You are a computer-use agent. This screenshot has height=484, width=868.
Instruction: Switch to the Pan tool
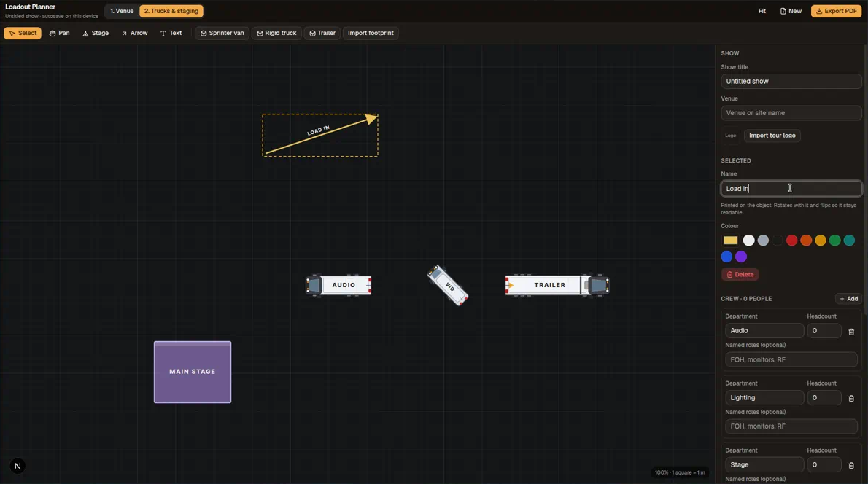pos(59,34)
